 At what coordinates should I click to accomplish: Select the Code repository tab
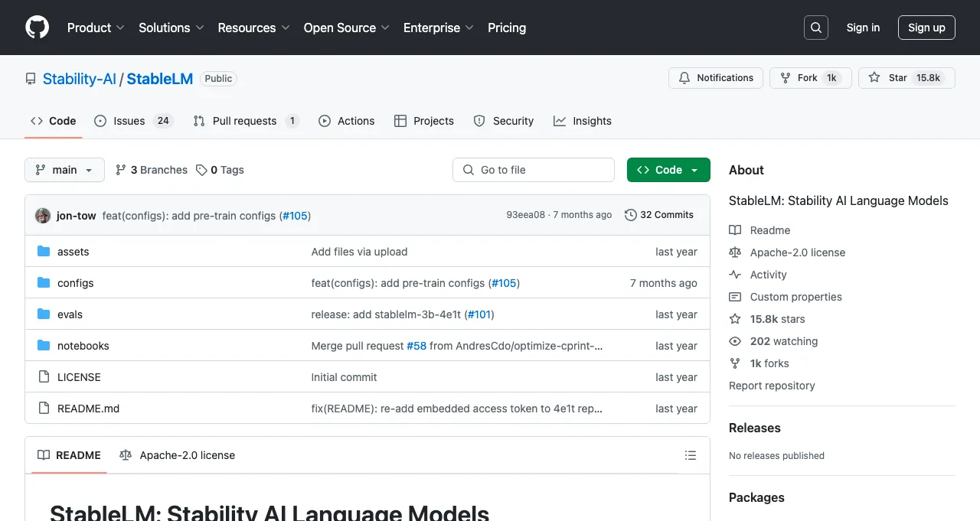(54, 121)
